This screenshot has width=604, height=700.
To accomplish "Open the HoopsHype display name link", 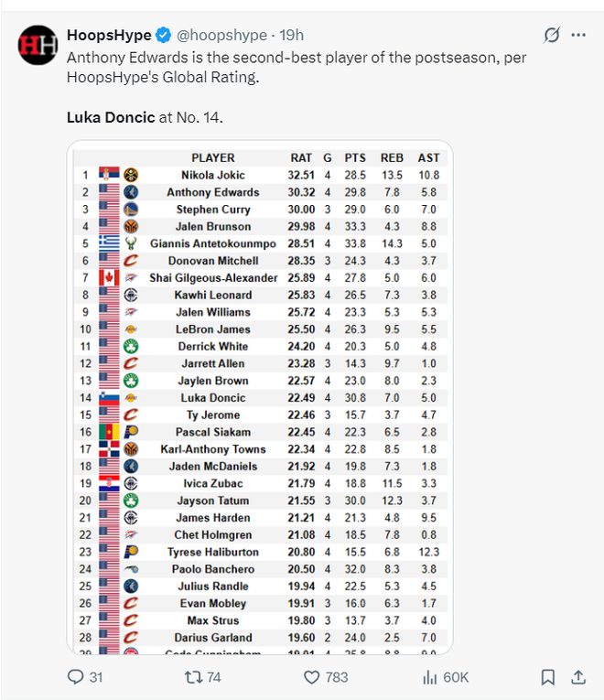I will (x=108, y=36).
